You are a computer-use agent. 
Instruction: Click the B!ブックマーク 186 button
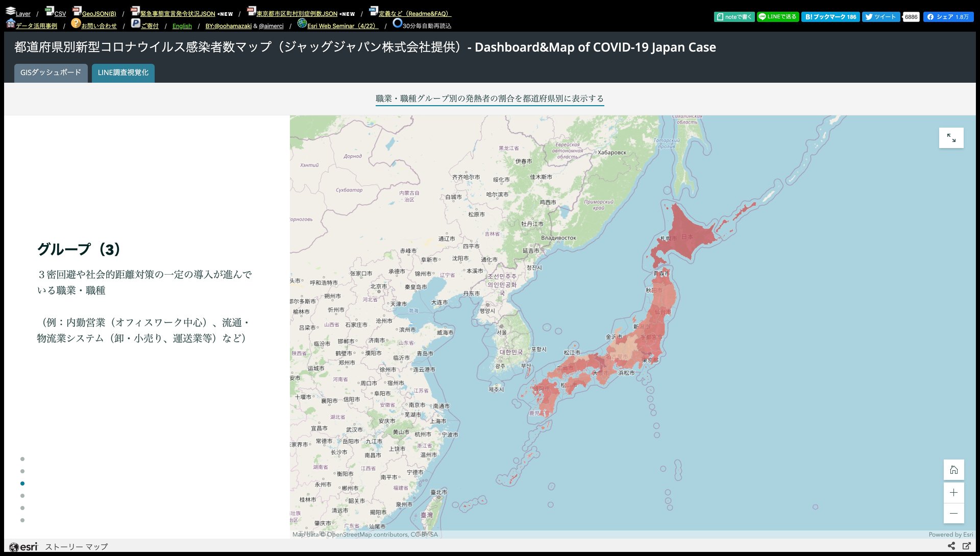click(x=830, y=17)
